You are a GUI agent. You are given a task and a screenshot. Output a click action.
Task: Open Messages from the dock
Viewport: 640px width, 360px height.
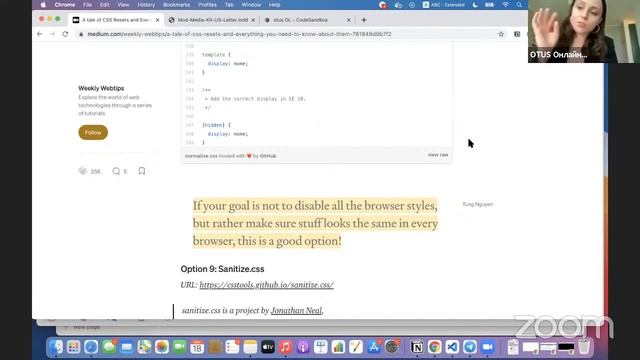click(109, 347)
